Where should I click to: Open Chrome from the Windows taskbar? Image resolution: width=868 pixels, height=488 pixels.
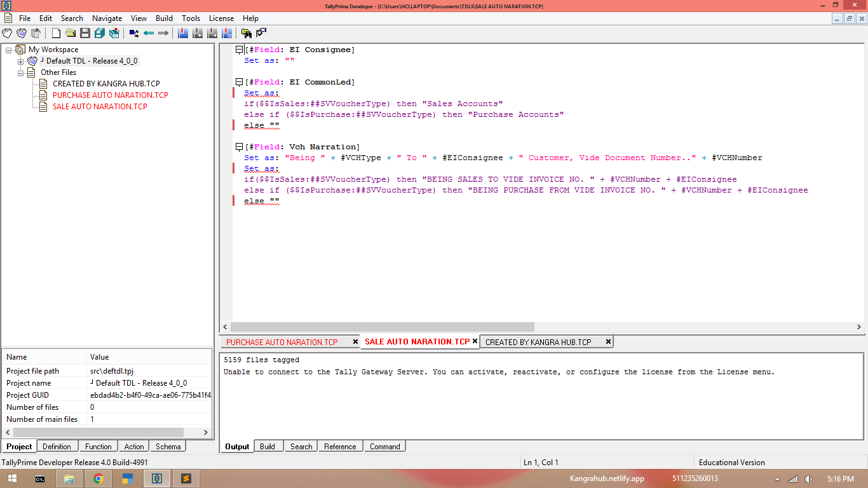point(98,478)
